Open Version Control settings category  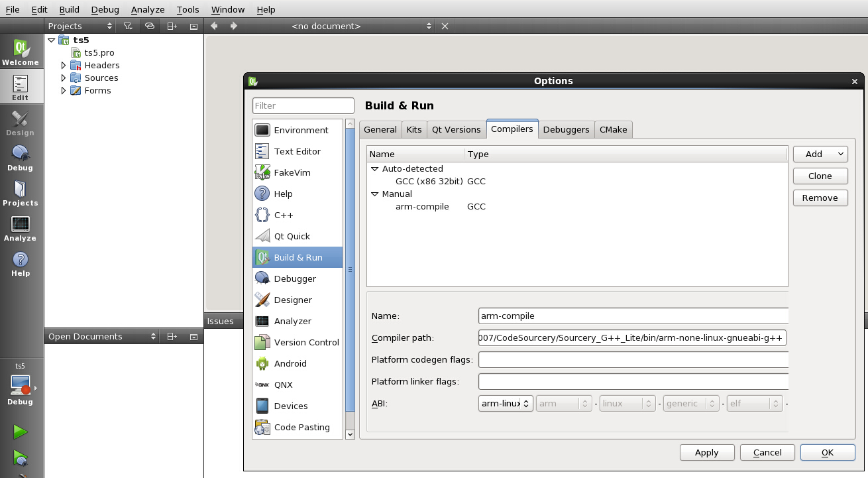pyautogui.click(x=306, y=342)
